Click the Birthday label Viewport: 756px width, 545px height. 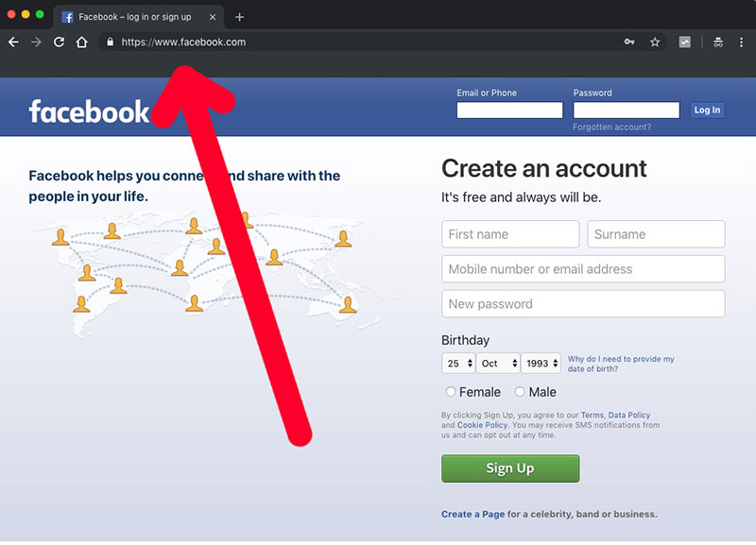(465, 340)
